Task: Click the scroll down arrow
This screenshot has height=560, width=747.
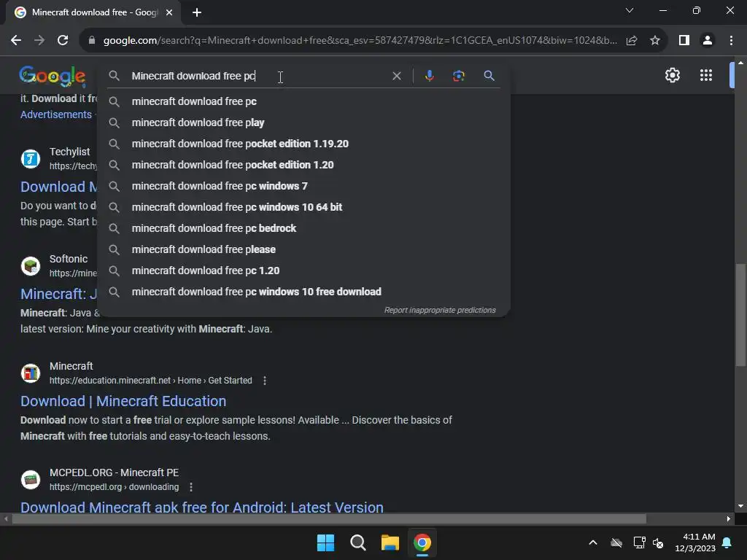Action: point(740,506)
